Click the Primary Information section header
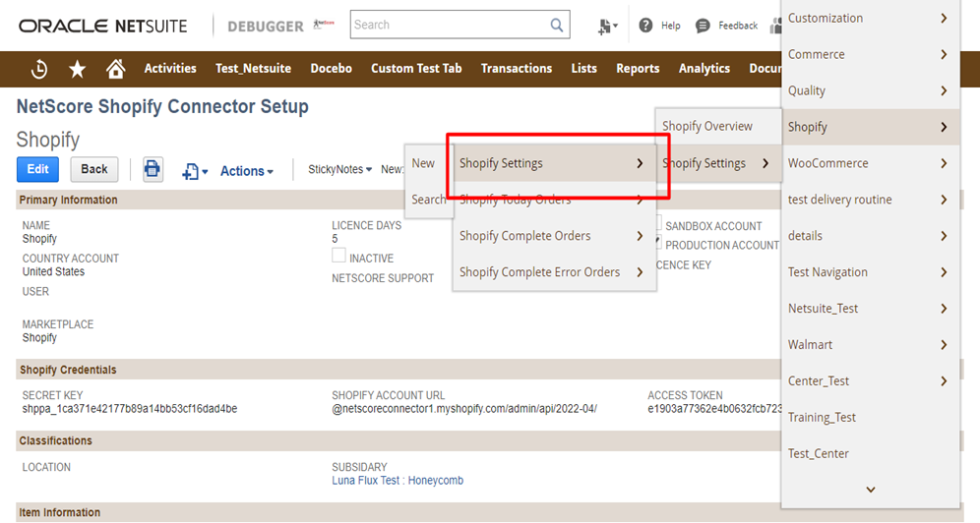Screen dimensions: 980x523 [68, 200]
